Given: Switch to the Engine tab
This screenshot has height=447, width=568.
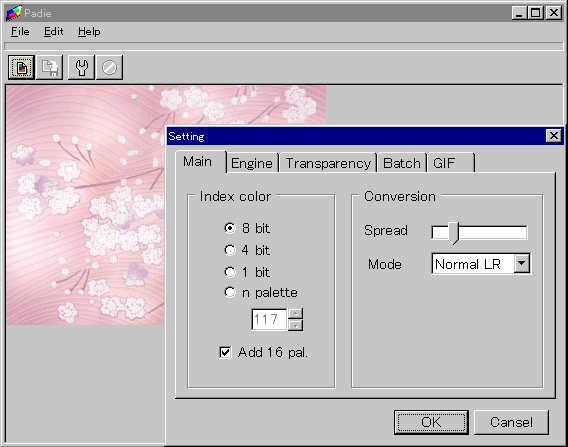Looking at the screenshot, I should tap(252, 163).
